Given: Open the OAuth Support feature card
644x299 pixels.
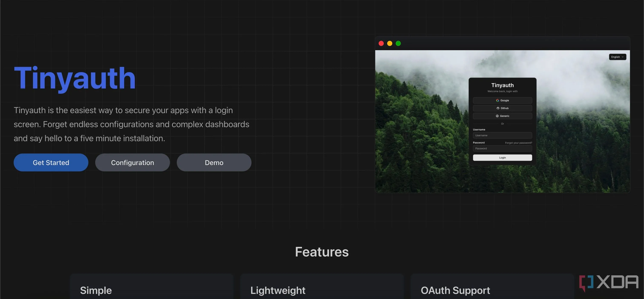Looking at the screenshot, I should coord(492,286).
